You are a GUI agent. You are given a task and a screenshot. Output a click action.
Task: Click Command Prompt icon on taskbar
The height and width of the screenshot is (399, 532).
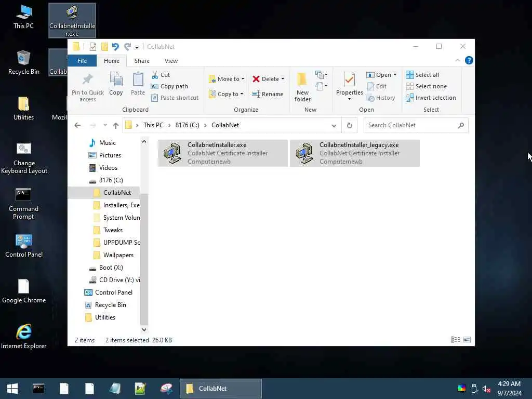click(x=38, y=389)
